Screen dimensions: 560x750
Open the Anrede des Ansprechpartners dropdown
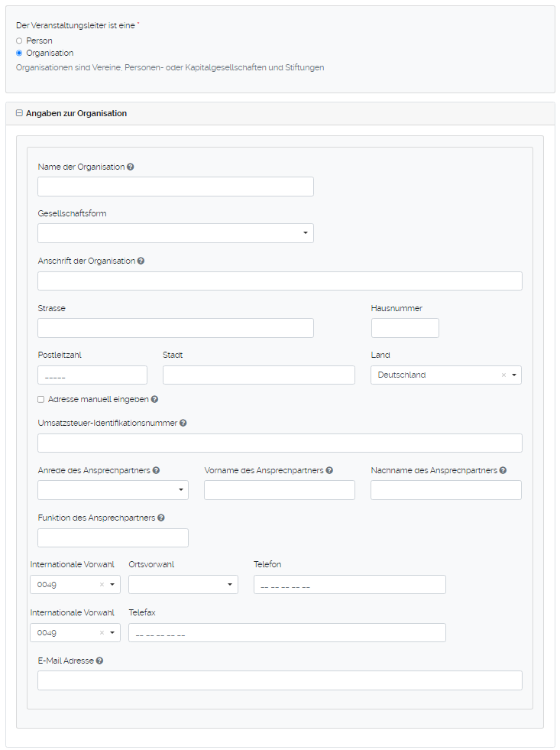(x=113, y=490)
